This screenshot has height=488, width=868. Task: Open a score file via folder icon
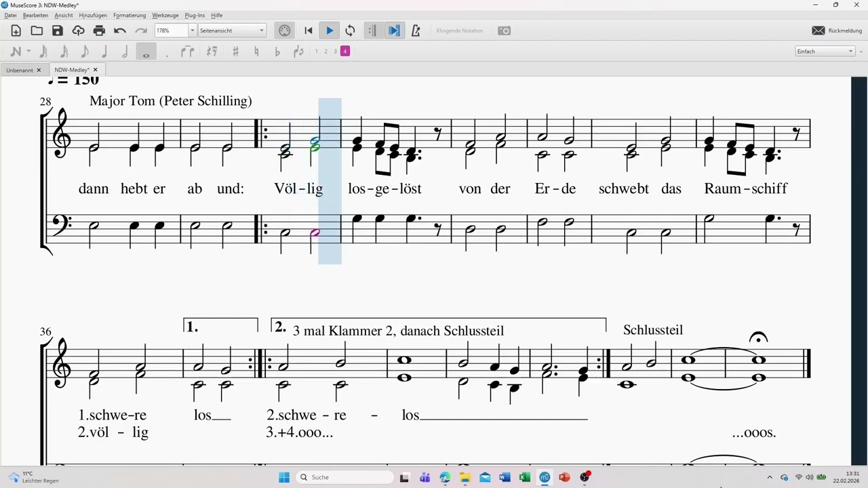tap(37, 30)
